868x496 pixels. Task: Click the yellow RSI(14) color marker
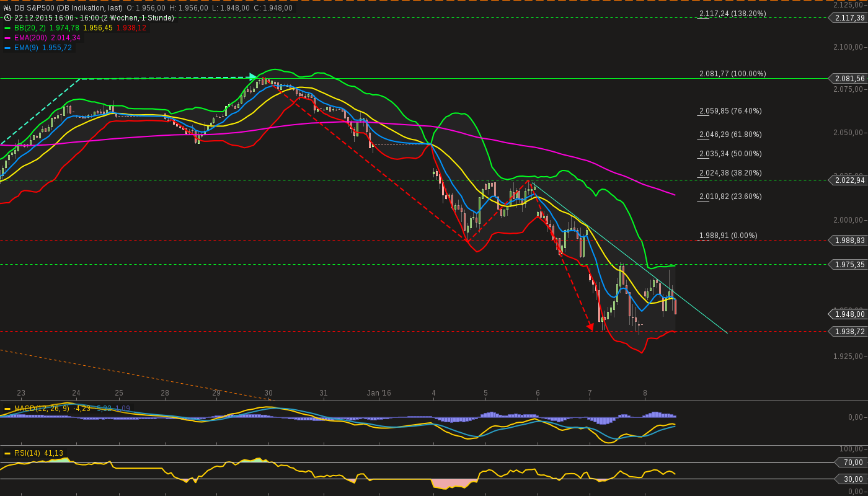coord(7,453)
